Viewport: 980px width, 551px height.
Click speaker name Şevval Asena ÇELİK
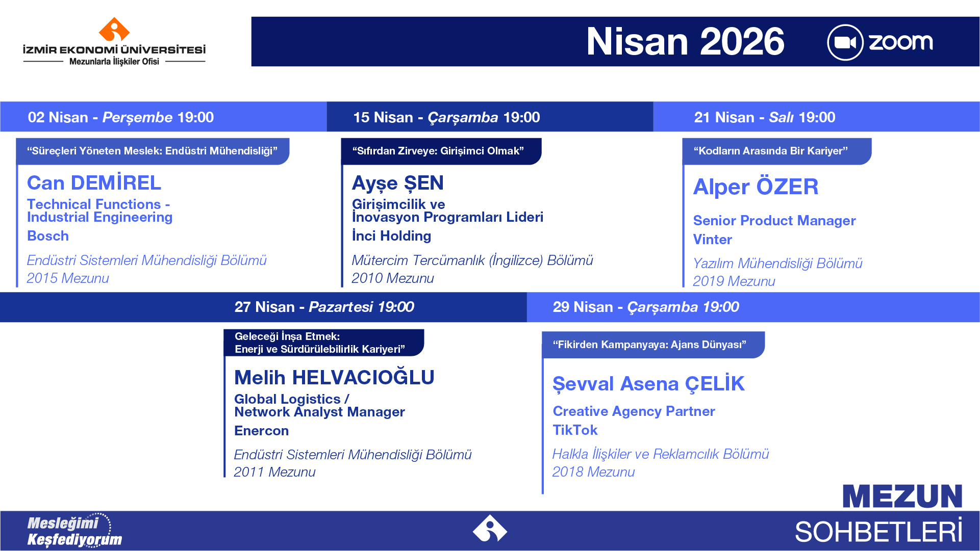[648, 384]
